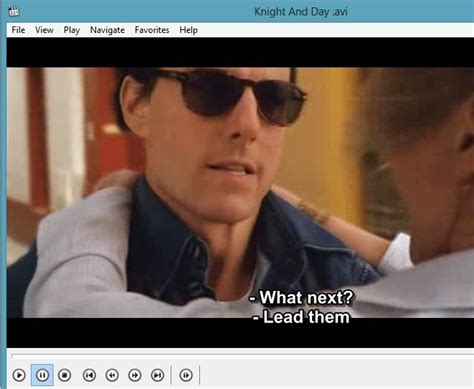Screen dimensions: 474x389
Task: Click the Play button
Action: pos(19,375)
